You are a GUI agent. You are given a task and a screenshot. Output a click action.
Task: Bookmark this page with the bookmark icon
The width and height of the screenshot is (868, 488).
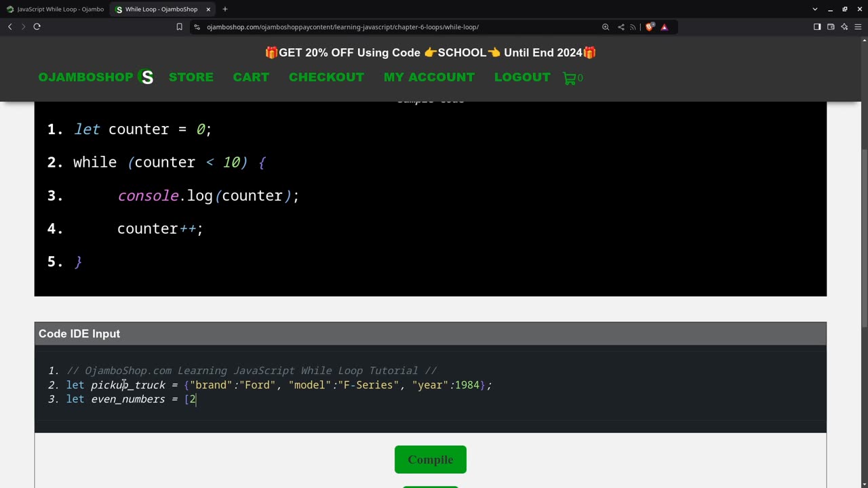[x=179, y=27]
